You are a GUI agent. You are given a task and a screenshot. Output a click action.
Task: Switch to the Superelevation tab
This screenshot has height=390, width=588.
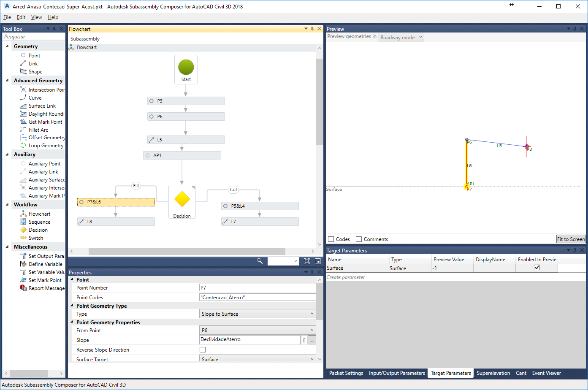pyautogui.click(x=493, y=373)
